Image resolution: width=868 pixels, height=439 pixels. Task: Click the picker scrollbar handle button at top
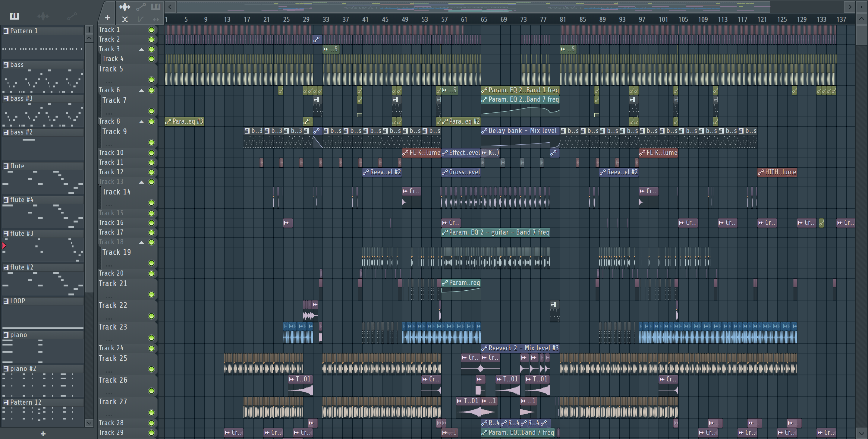pos(89,30)
